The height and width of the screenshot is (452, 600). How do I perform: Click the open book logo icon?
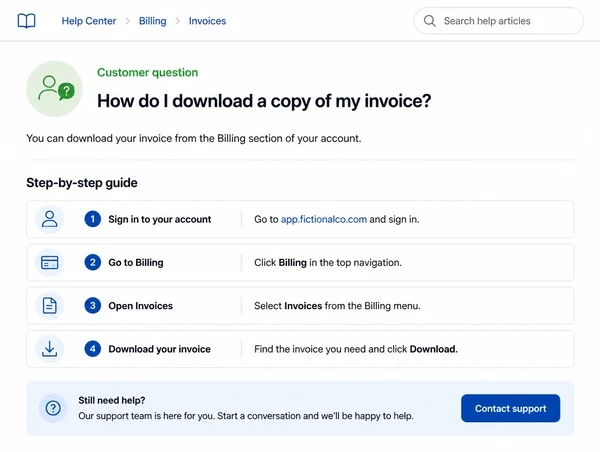click(x=26, y=21)
